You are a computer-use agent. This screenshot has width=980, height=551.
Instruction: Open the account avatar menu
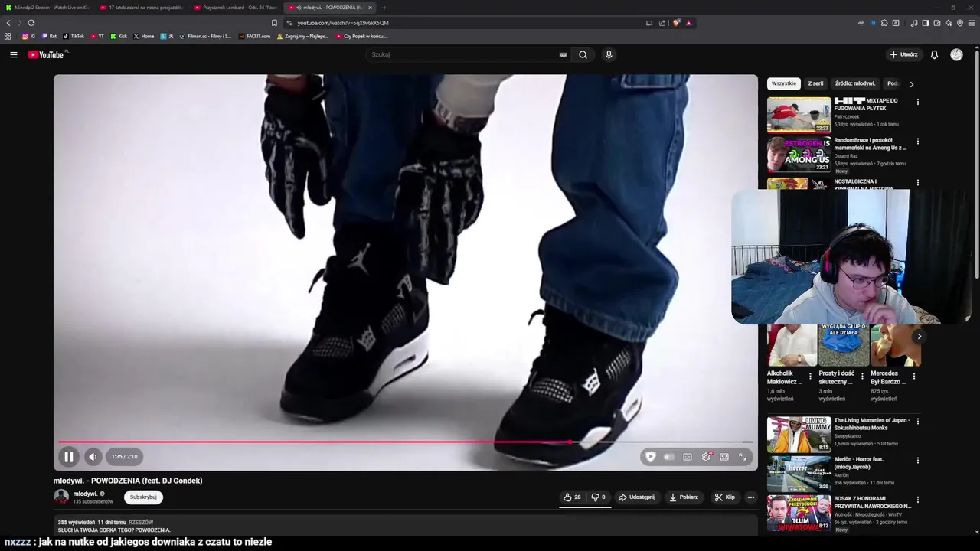[956, 54]
